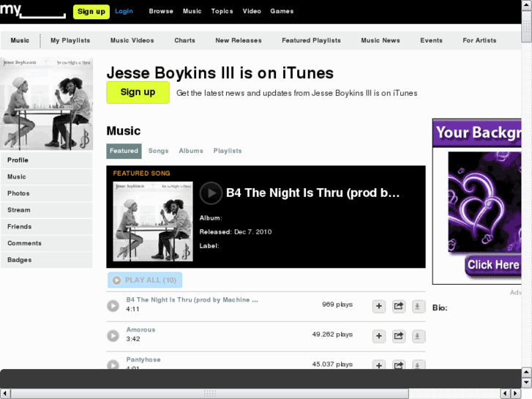Open the B4 The Night Is Thru track link
532x399 pixels.
point(192,300)
